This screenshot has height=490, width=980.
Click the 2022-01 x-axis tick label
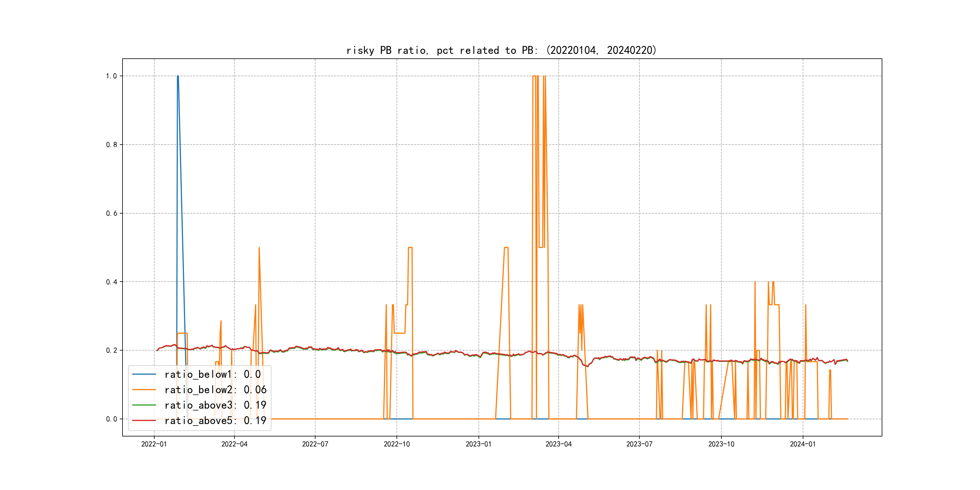(x=154, y=444)
